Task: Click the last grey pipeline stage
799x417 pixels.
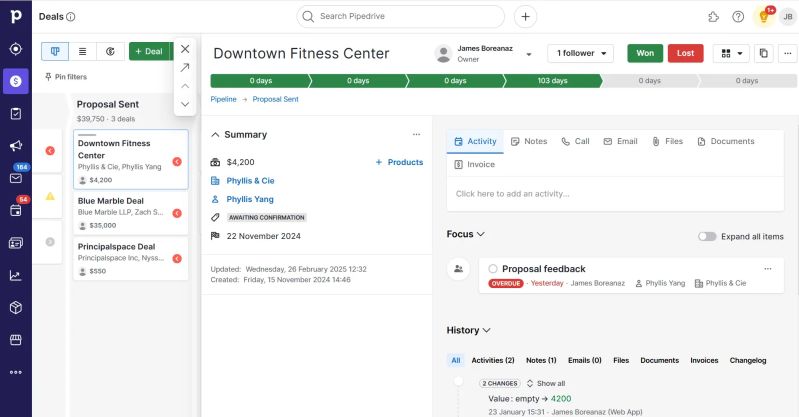Action: coord(747,81)
